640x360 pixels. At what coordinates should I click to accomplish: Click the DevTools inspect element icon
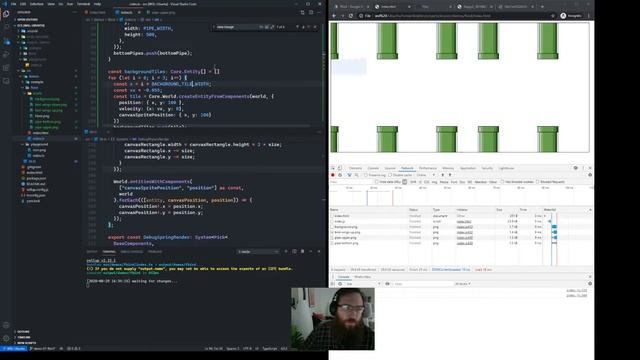pos(333,168)
